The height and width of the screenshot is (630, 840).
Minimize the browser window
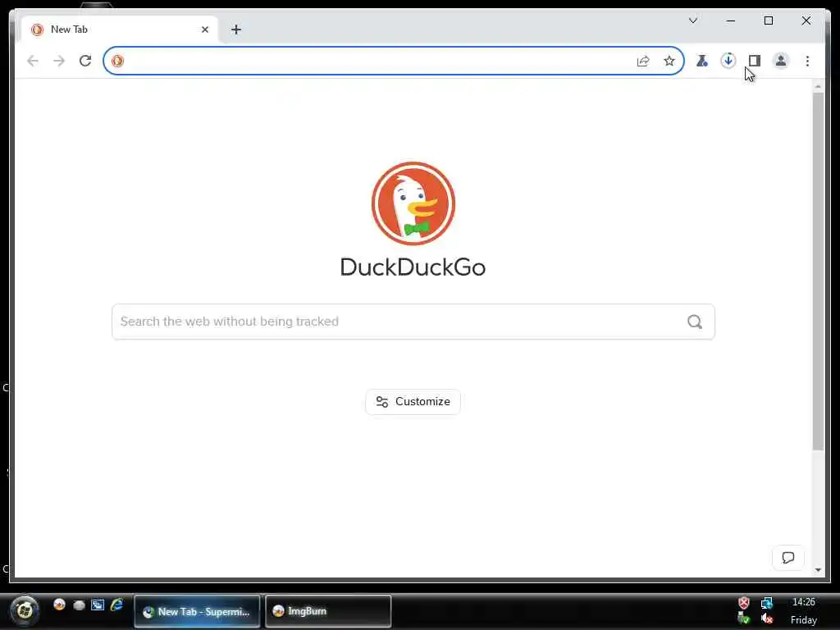pyautogui.click(x=731, y=21)
